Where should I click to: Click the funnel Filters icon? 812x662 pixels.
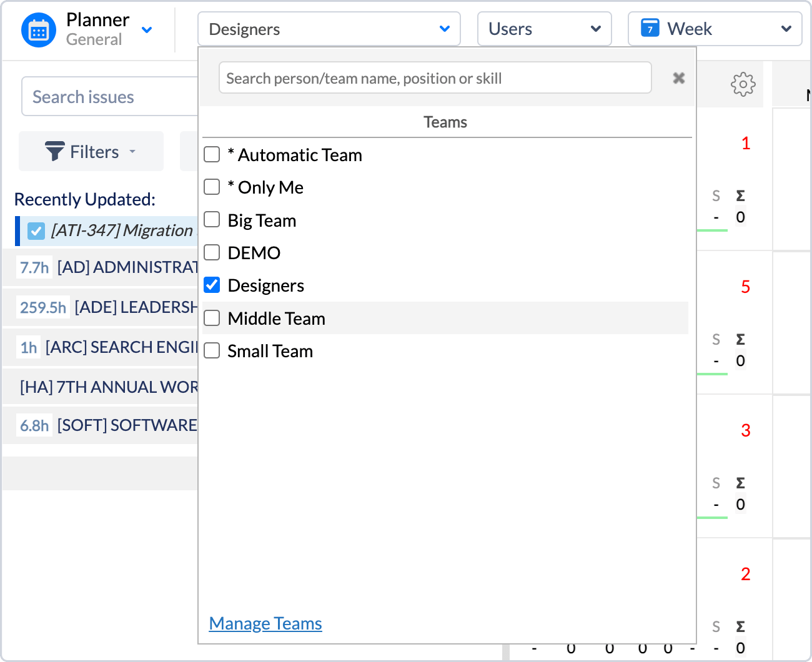coord(55,152)
